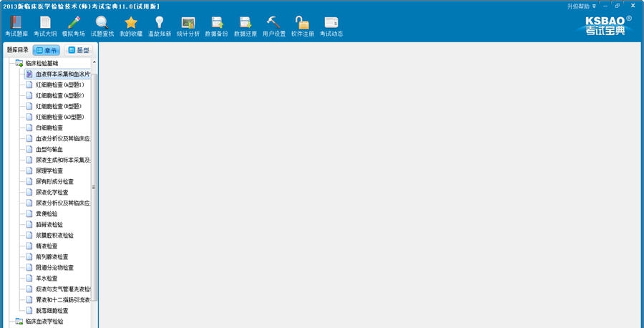The image size is (644, 328).
Task: Click 数据还原 data restore icon
Action: coord(245,26)
